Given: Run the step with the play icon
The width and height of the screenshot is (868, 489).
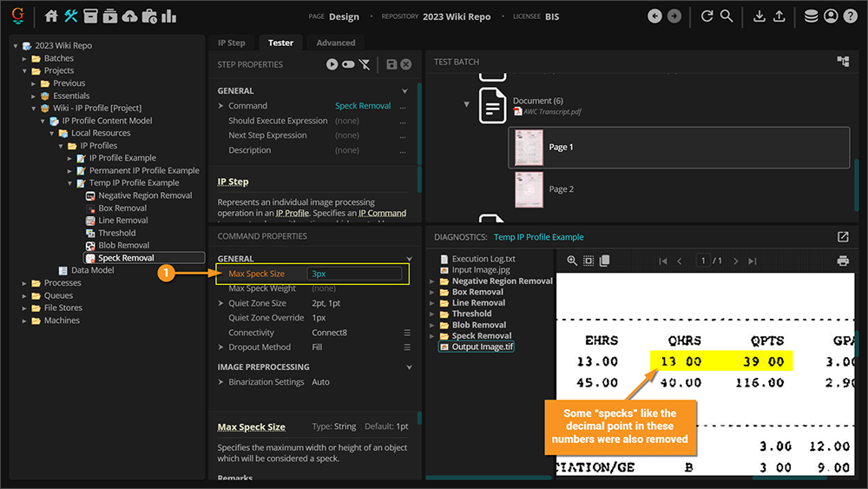Looking at the screenshot, I should [x=332, y=64].
